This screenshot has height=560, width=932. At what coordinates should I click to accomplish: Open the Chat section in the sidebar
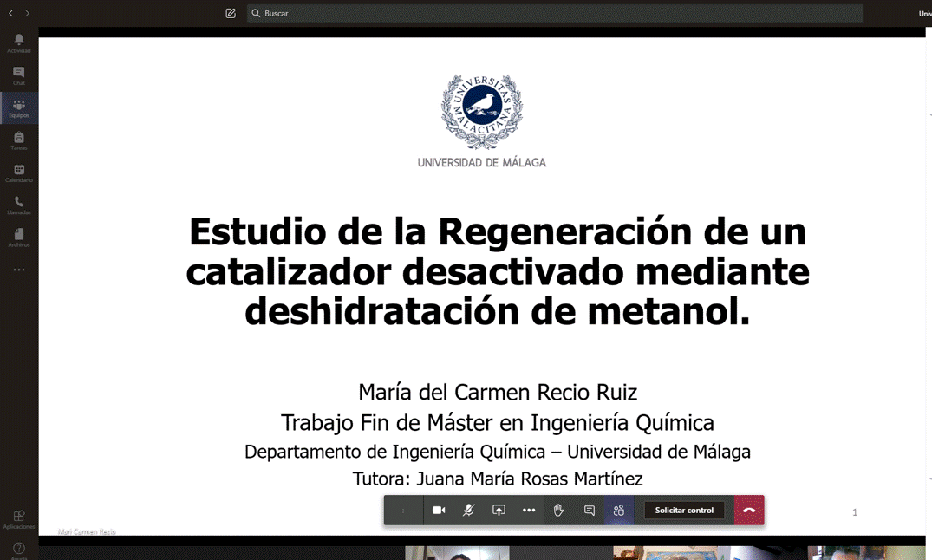point(19,75)
